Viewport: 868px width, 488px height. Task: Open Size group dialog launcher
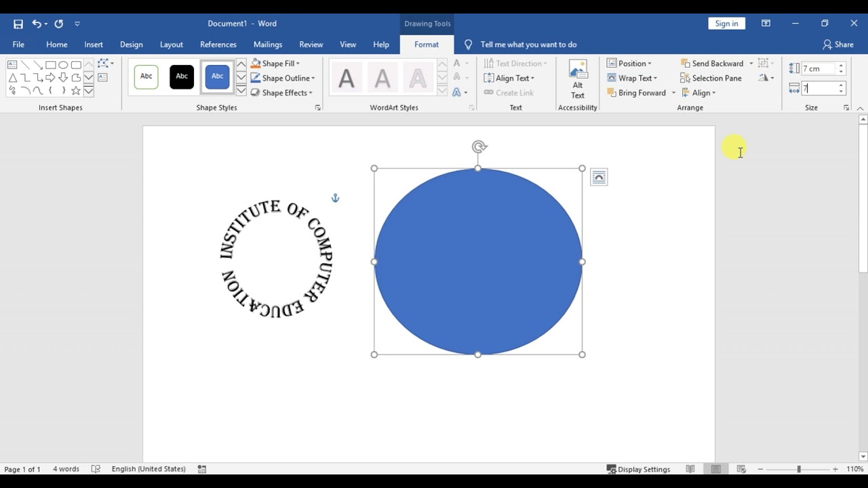pyautogui.click(x=846, y=108)
